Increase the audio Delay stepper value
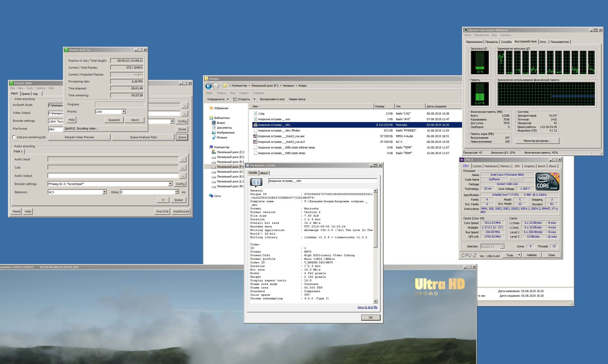 tap(177, 191)
